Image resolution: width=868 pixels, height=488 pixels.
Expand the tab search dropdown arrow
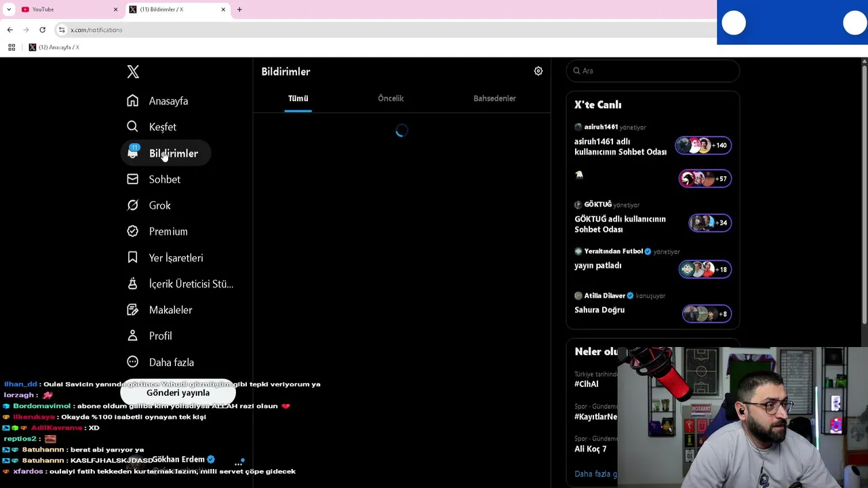(9, 9)
